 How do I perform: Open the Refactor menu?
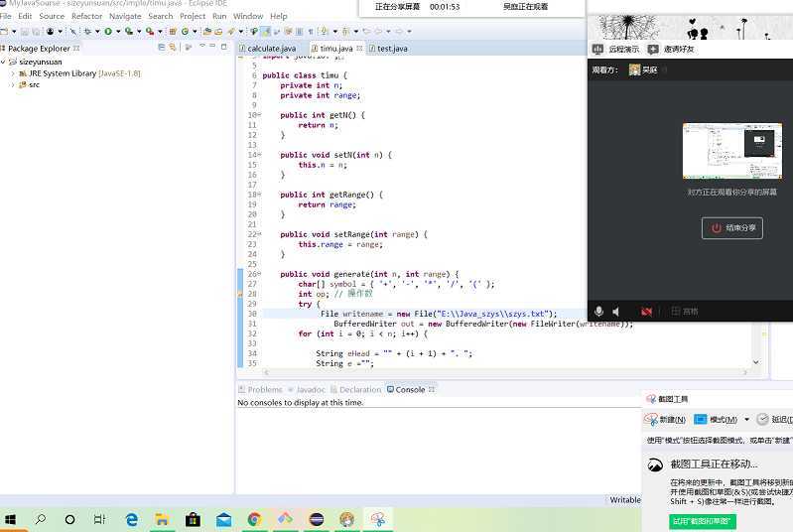(86, 16)
